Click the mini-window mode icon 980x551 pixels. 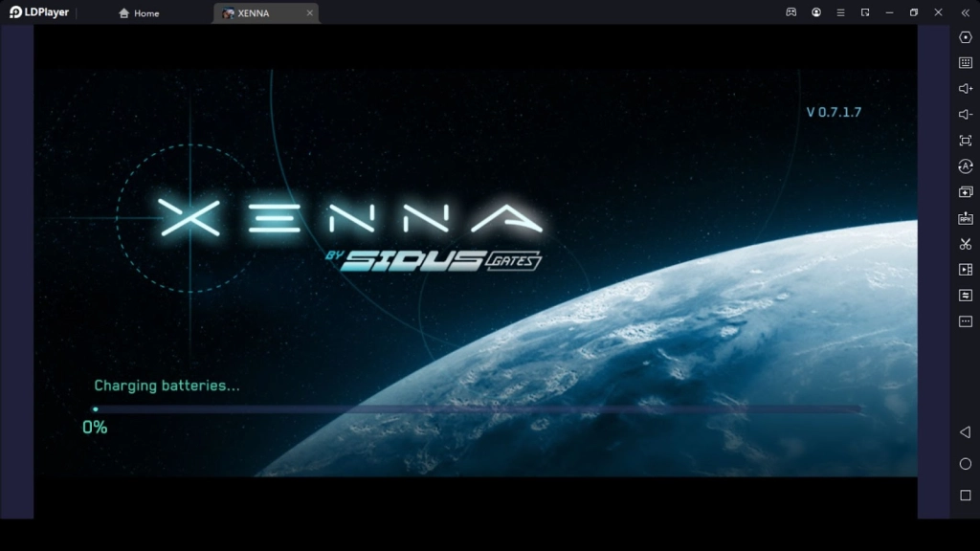pyautogui.click(x=865, y=12)
